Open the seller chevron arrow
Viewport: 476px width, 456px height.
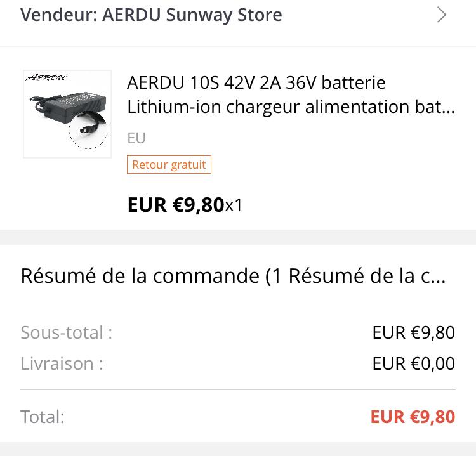[x=442, y=15]
